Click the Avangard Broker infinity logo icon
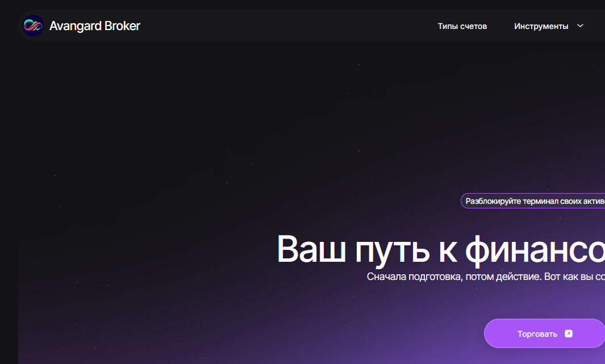 33,26
